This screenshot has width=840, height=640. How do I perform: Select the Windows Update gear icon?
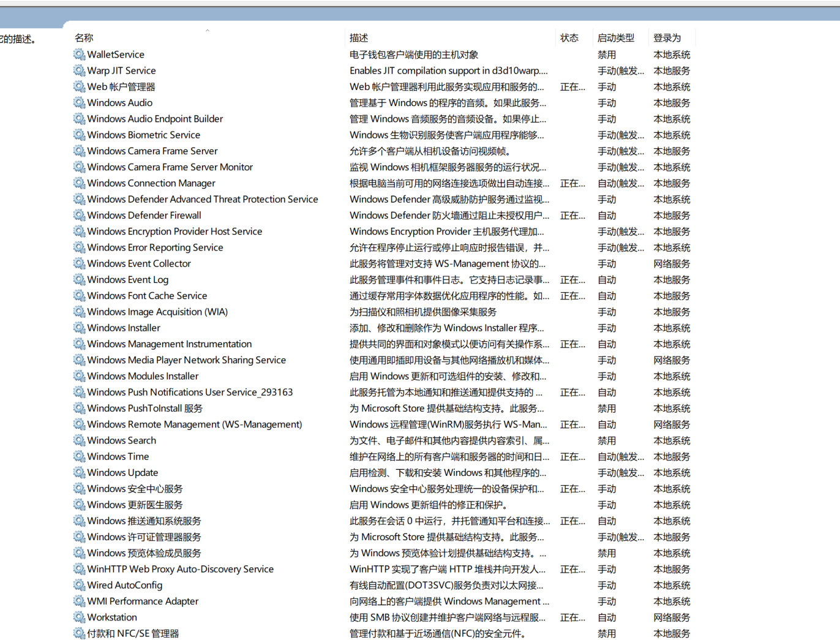79,473
